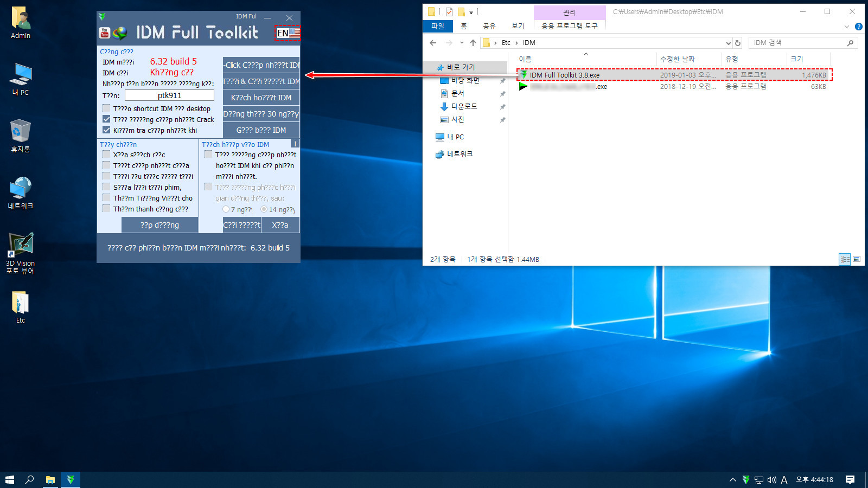
Task: Click the IDM green icon in the system tray
Action: point(746,480)
